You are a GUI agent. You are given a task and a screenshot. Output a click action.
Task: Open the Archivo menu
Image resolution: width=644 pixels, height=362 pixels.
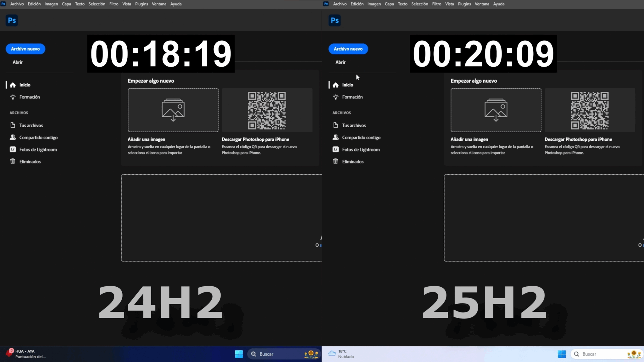(17, 4)
